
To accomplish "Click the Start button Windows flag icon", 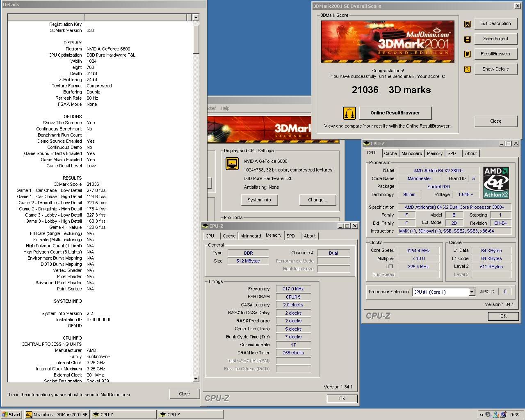I will tap(5, 415).
